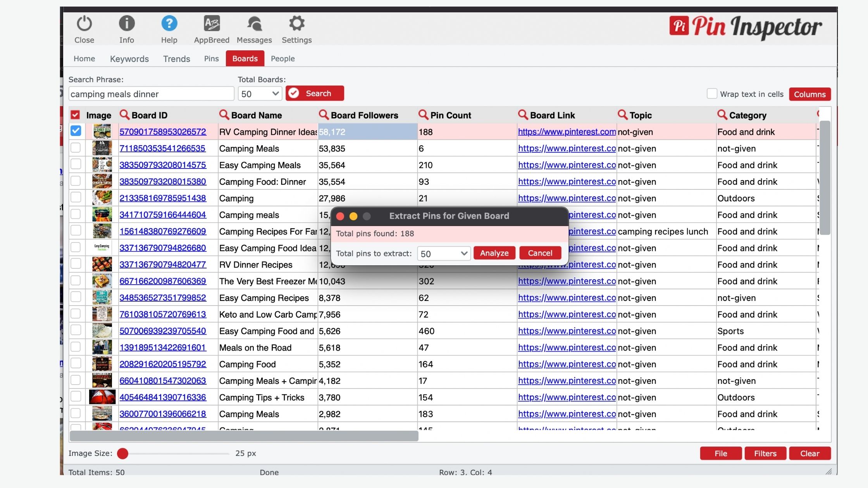Click the horizontal table scrollbar

point(244,436)
